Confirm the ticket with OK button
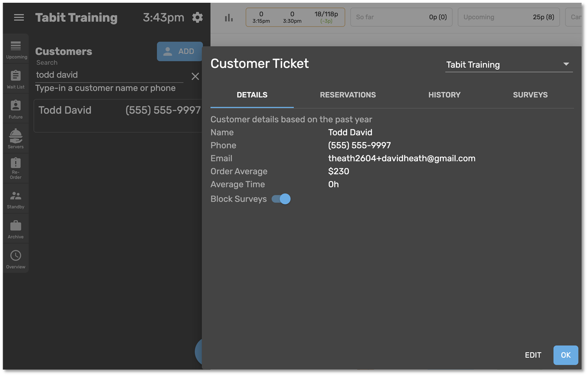Image resolution: width=588 pixels, height=376 pixels. point(566,355)
